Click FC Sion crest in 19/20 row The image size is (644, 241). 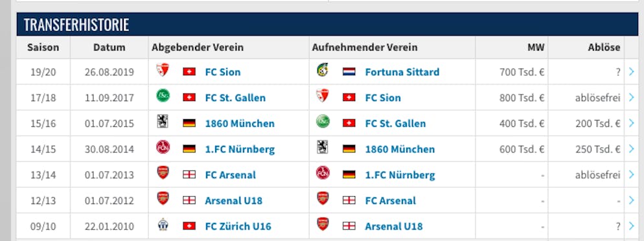163,70
